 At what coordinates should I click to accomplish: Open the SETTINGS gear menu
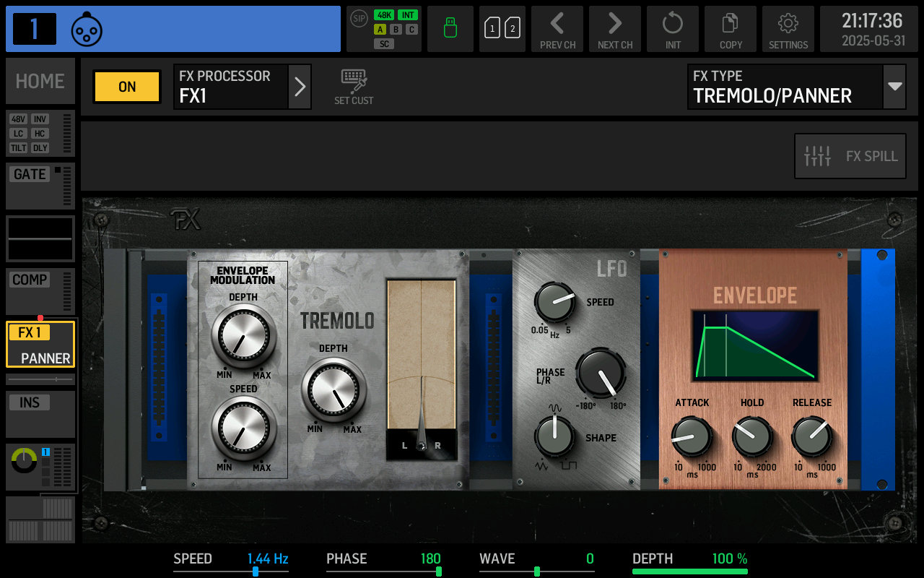tap(788, 29)
